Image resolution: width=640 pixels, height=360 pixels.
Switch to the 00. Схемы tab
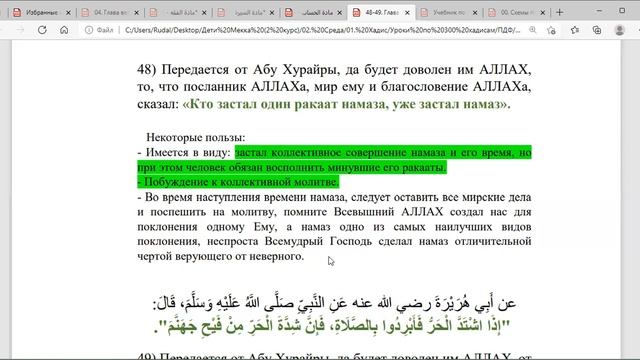[x=517, y=13]
